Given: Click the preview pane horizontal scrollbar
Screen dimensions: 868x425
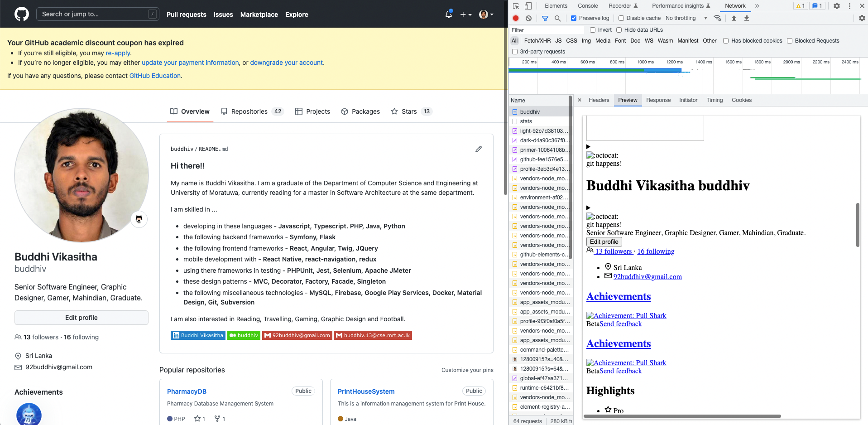Looking at the screenshot, I should pos(683,416).
